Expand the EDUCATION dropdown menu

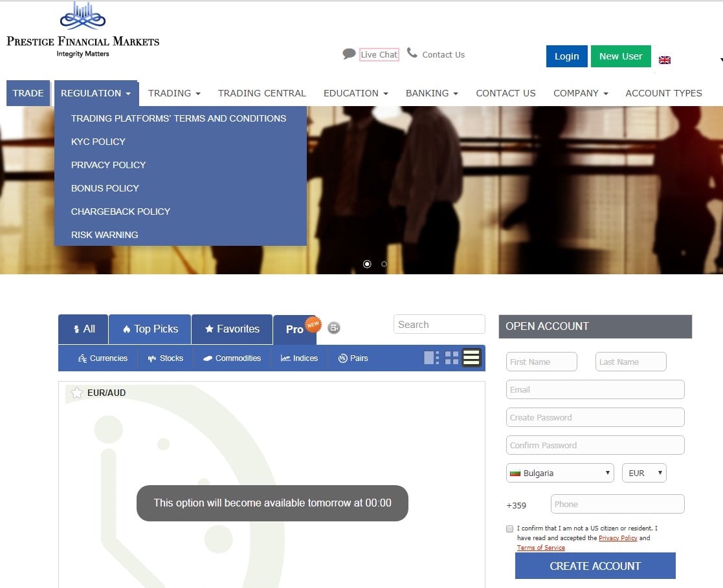356,93
